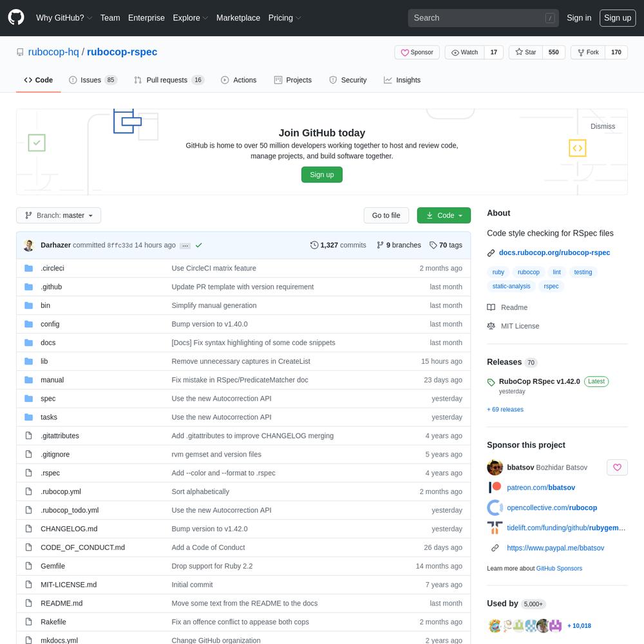Click the tasks folder icon
The width and height of the screenshot is (644, 644).
tap(29, 417)
